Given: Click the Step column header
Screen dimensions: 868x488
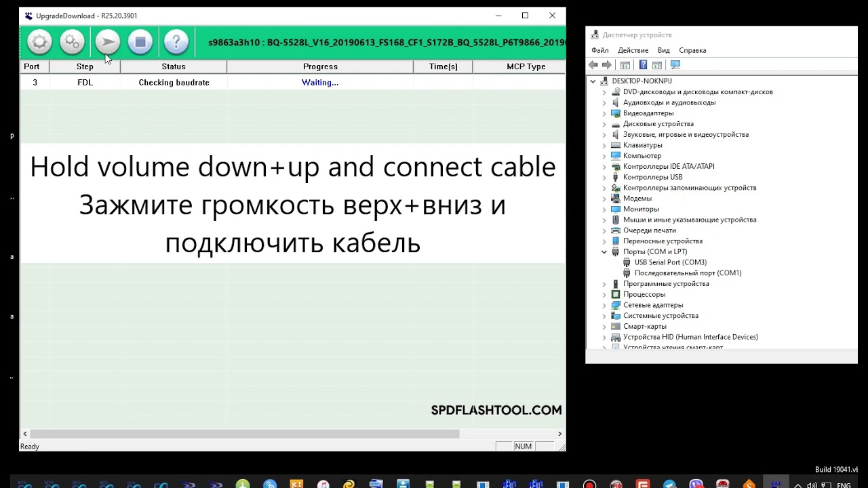Looking at the screenshot, I should (85, 66).
